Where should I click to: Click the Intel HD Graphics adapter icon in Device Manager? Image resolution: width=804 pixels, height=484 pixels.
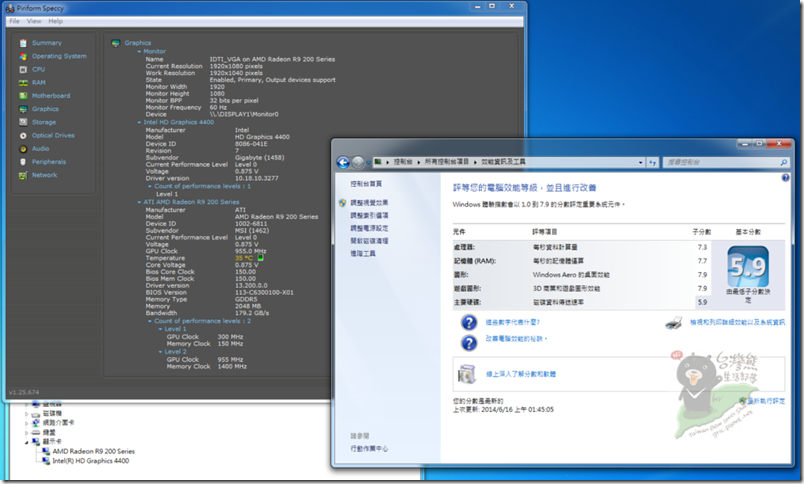[46, 461]
